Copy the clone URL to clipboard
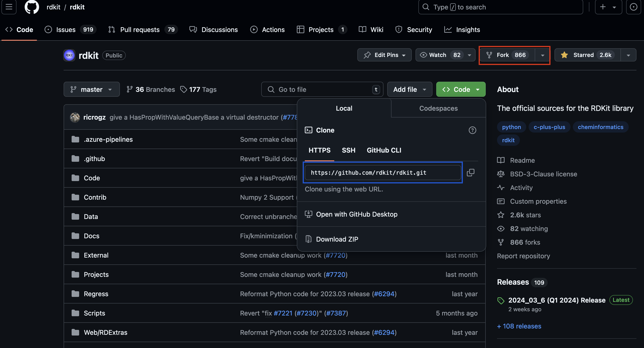 coord(470,173)
